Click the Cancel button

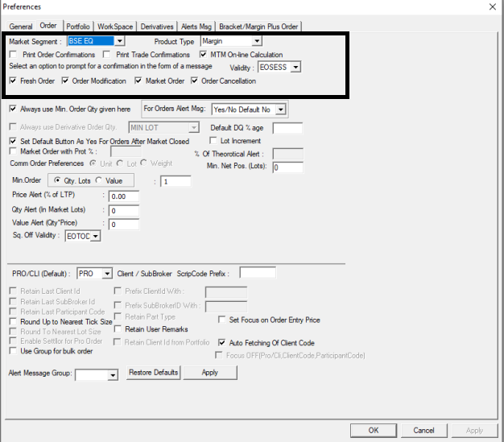pos(423,431)
